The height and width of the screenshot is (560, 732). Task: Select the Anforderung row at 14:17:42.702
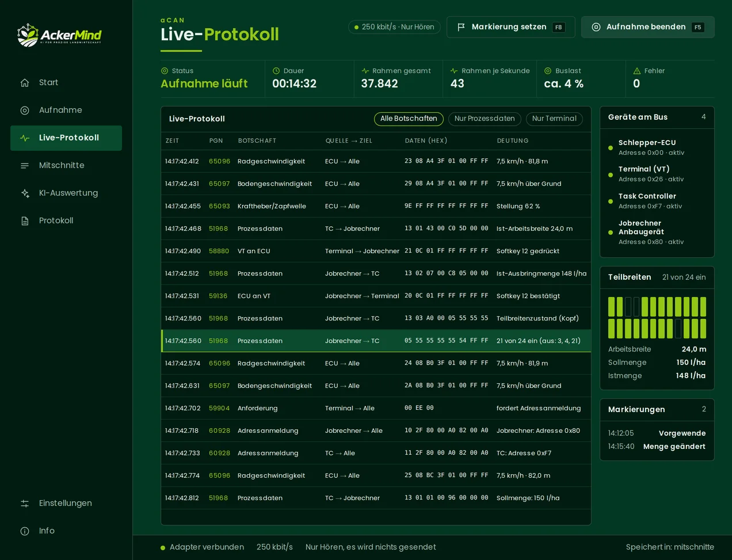[376, 408]
